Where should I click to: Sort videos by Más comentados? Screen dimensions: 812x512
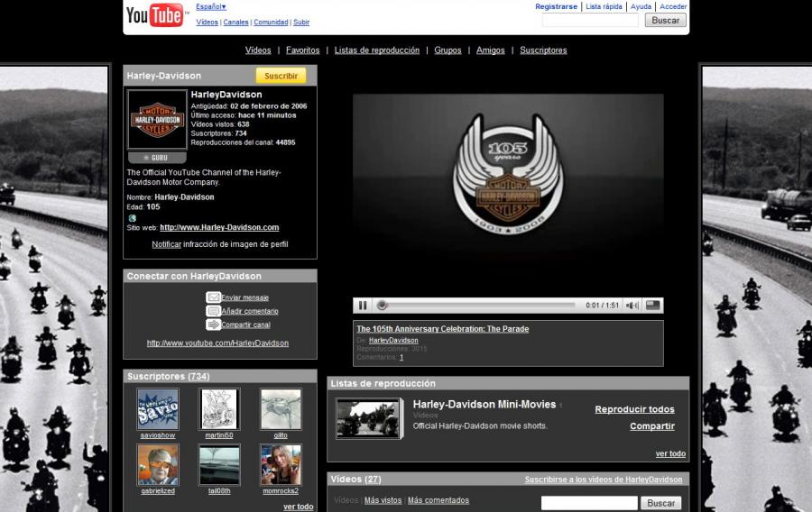[438, 500]
